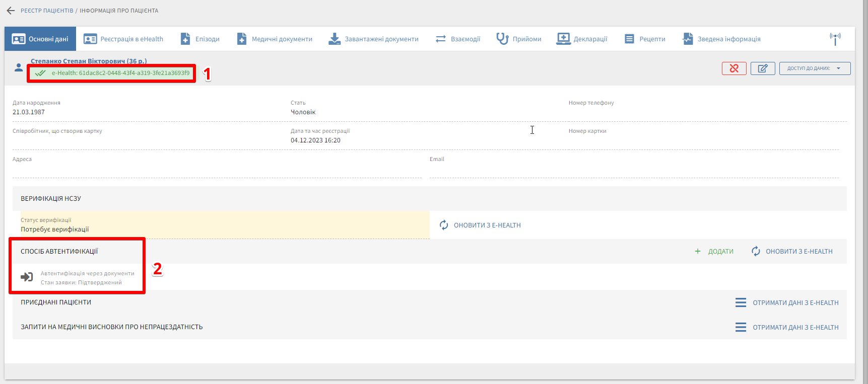Click the back arrow to patient registry

[x=11, y=11]
